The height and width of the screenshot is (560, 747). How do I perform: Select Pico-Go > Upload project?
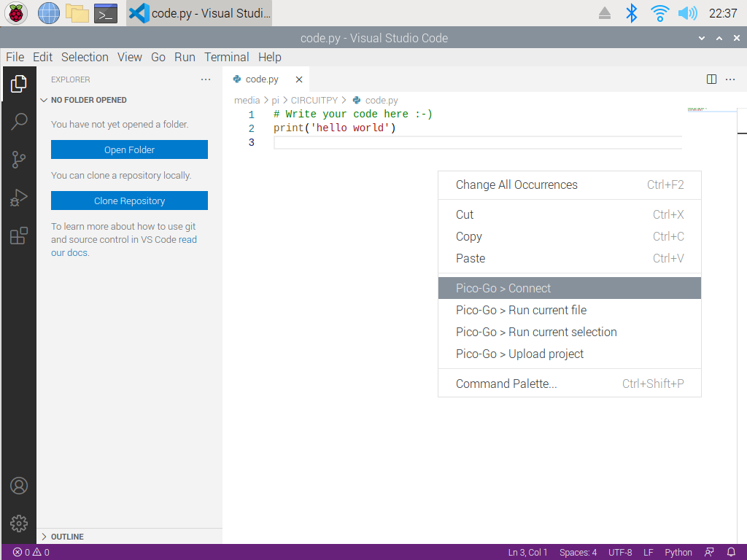pos(569,354)
